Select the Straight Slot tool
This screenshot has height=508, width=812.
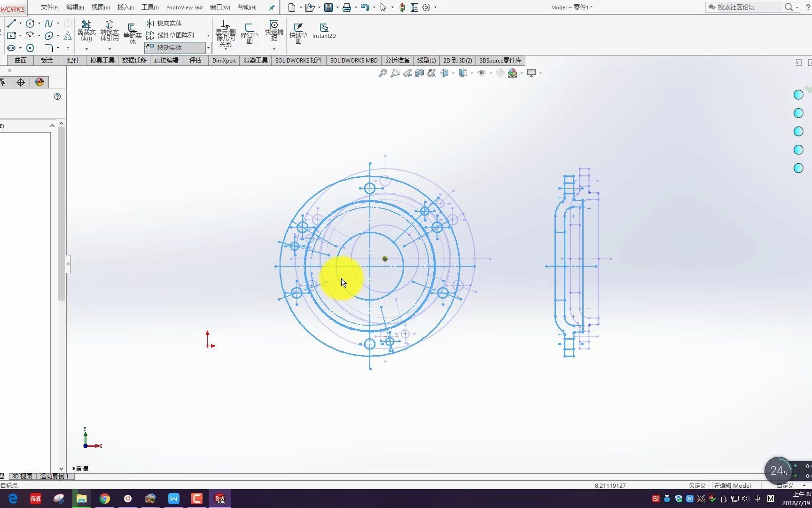(x=11, y=48)
